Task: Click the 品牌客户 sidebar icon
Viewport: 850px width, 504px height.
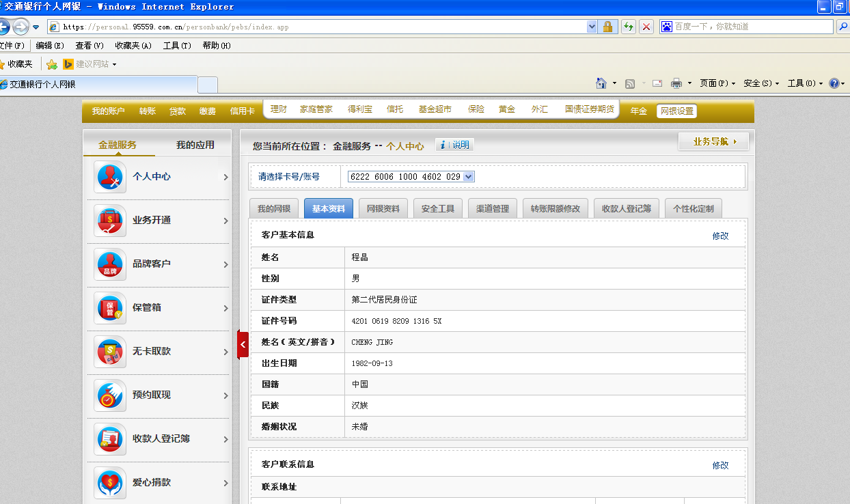Action: click(110, 264)
